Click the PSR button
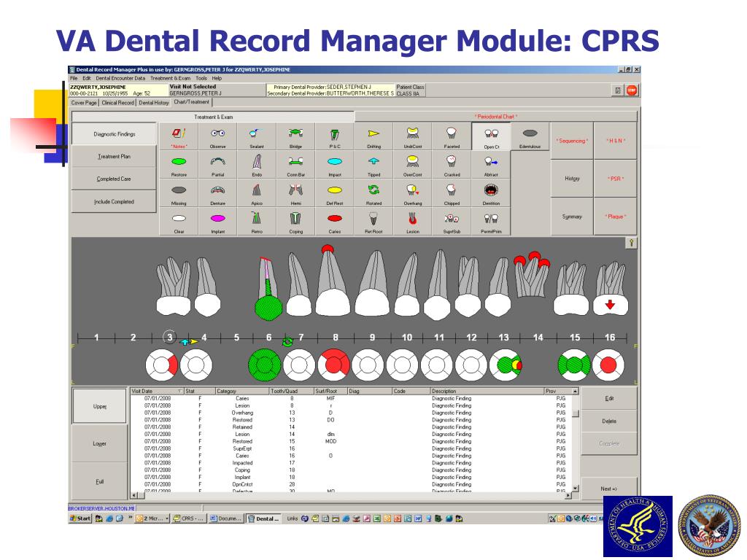 point(616,179)
